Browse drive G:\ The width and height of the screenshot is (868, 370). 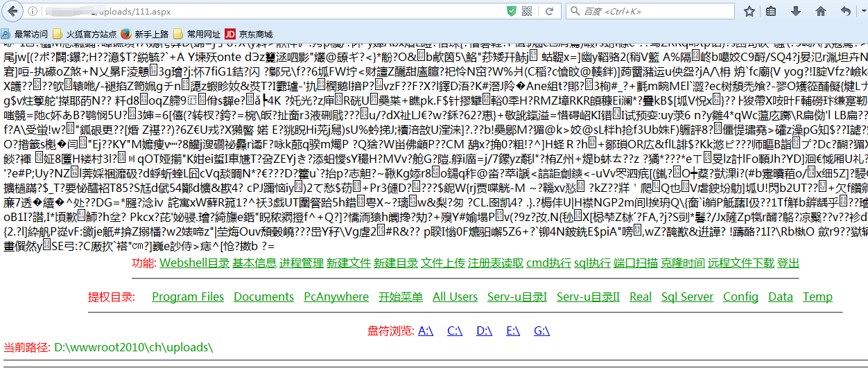[x=541, y=331]
